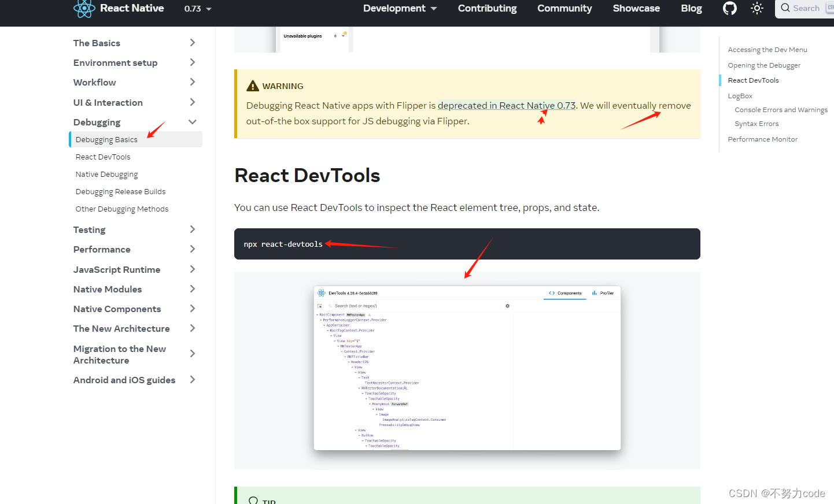Image resolution: width=834 pixels, height=504 pixels.
Task: Open Debugging Release Builds sidebar page
Action: point(120,191)
